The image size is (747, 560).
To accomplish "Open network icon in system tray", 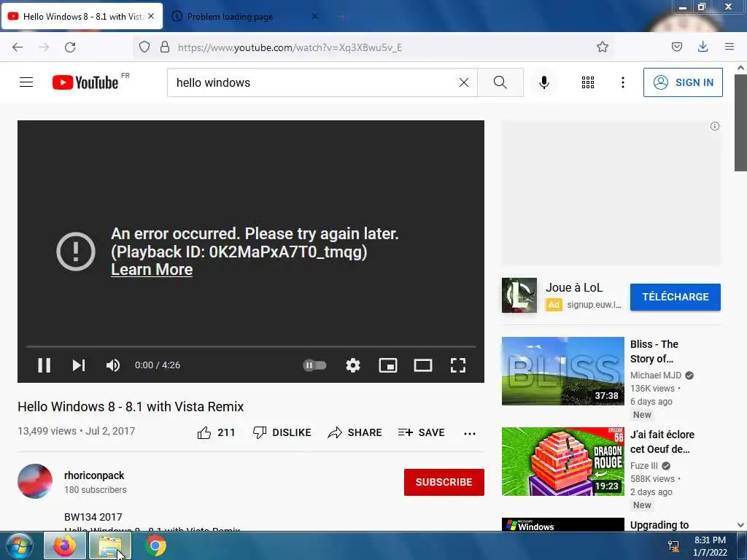I will [x=673, y=545].
